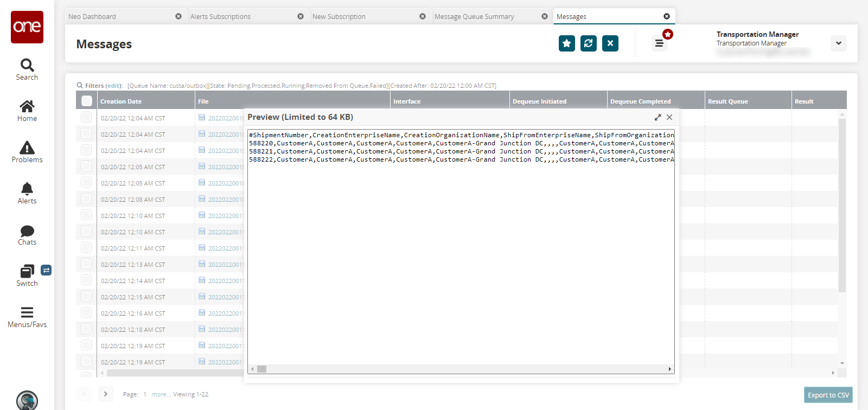Switch to the Alerts Subscriptions tab
This screenshot has height=410, width=868.
pos(220,17)
